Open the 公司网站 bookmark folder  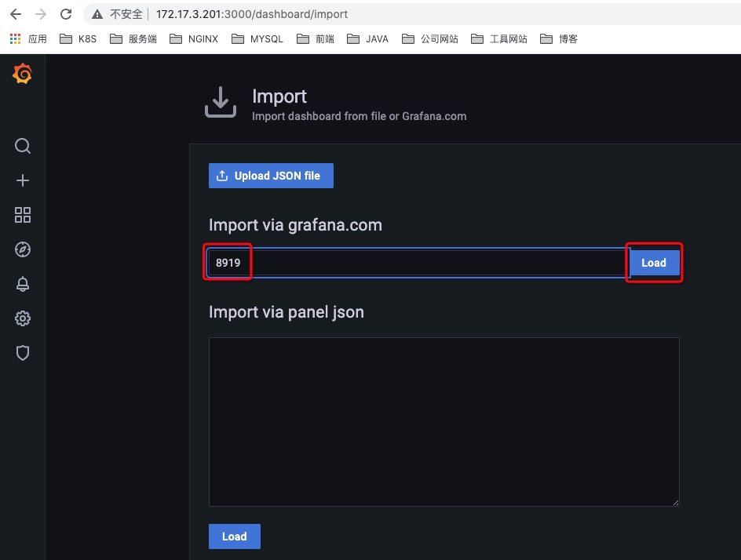pos(430,38)
